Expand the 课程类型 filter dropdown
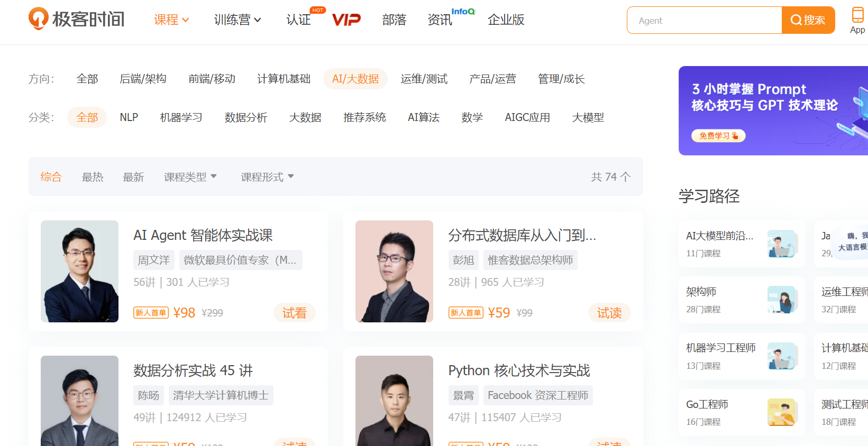The image size is (868, 446). tap(190, 177)
